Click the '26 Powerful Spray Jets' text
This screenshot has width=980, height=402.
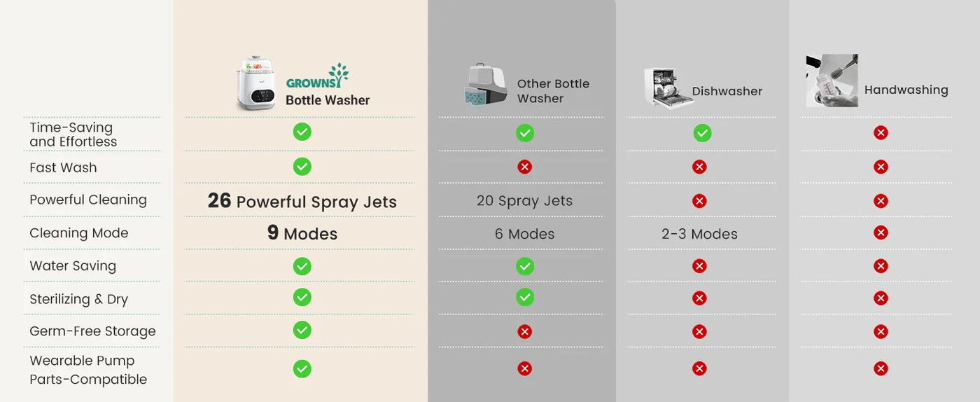tap(302, 202)
